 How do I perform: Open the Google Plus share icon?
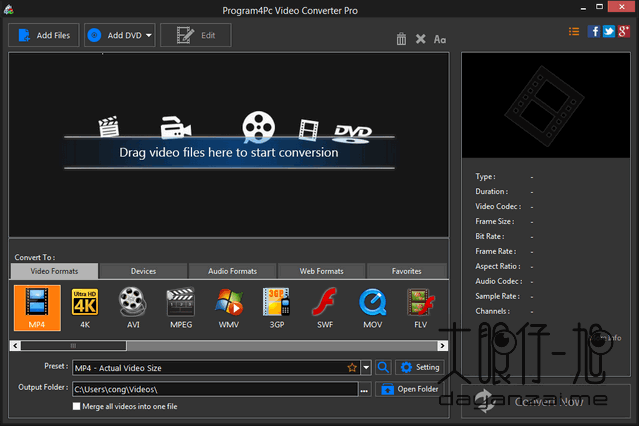coord(624,31)
